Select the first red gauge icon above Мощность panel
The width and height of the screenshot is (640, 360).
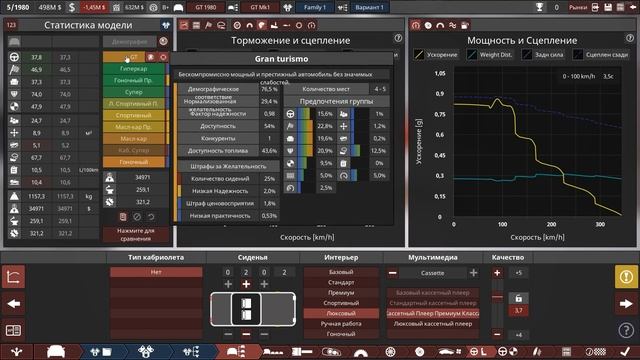pyautogui.click(x=416, y=25)
